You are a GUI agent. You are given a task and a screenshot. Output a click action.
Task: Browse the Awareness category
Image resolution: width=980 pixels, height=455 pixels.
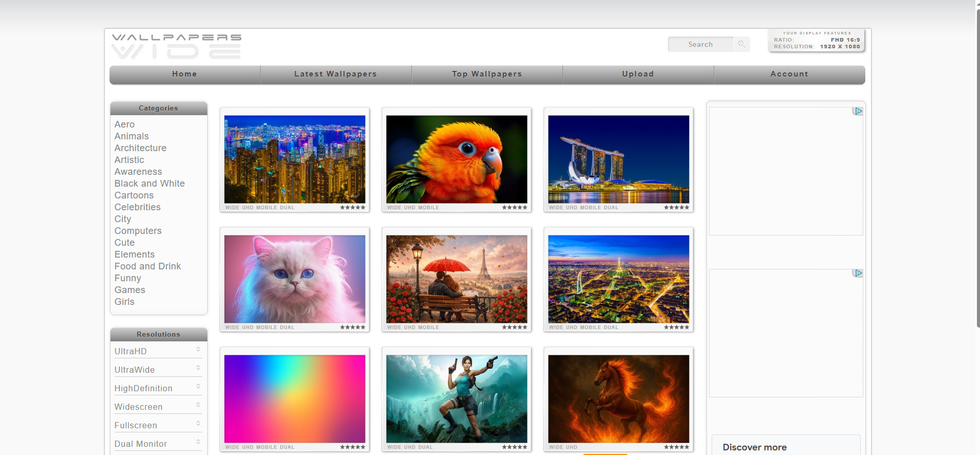(138, 172)
